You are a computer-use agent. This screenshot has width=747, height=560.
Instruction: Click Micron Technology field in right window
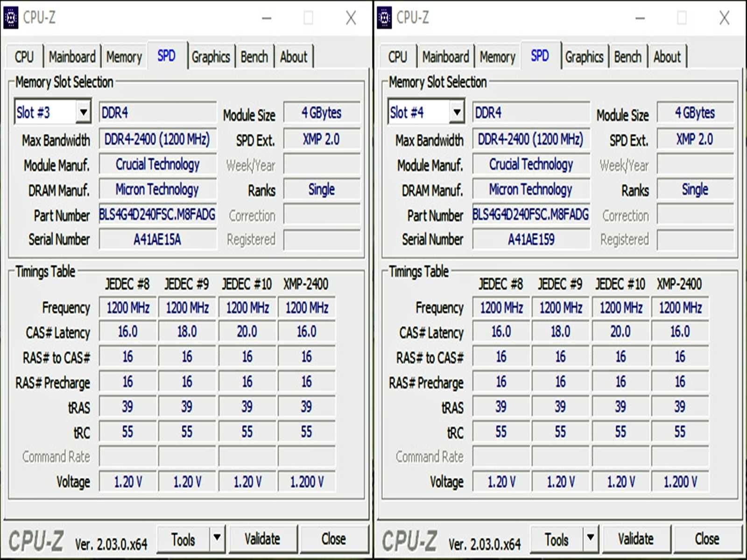pos(531,189)
